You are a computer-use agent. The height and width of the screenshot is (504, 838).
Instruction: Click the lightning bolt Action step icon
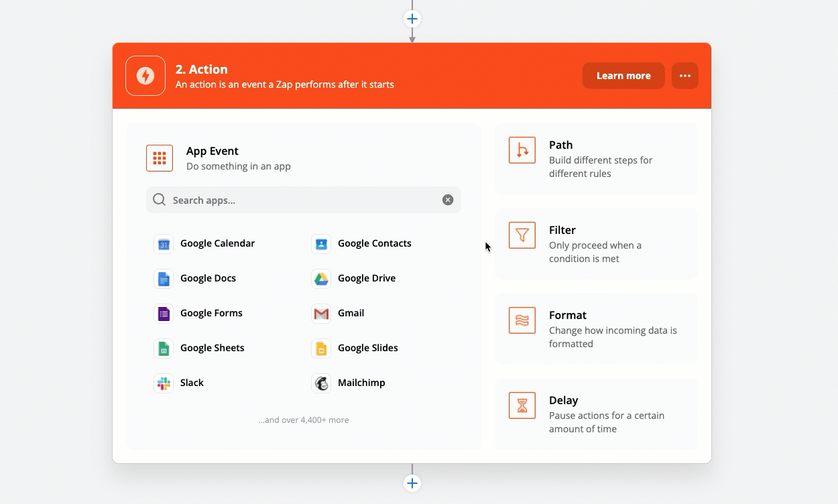click(145, 76)
